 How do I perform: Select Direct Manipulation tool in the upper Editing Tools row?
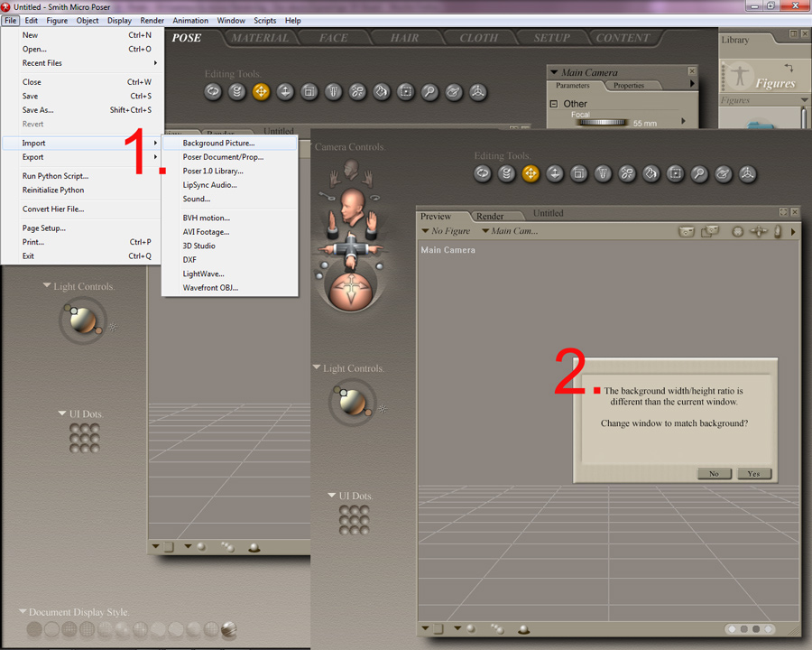(x=477, y=92)
